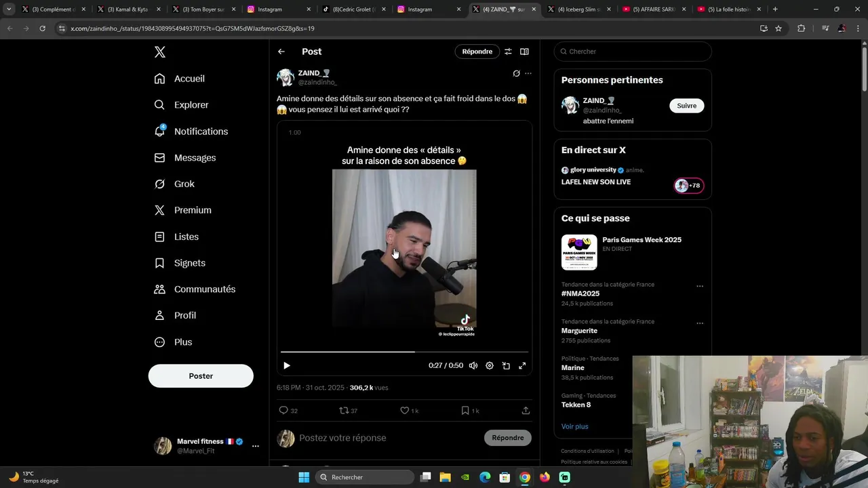Open Communautés in the sidebar
Viewport: 868px width, 488px height.
[195, 289]
